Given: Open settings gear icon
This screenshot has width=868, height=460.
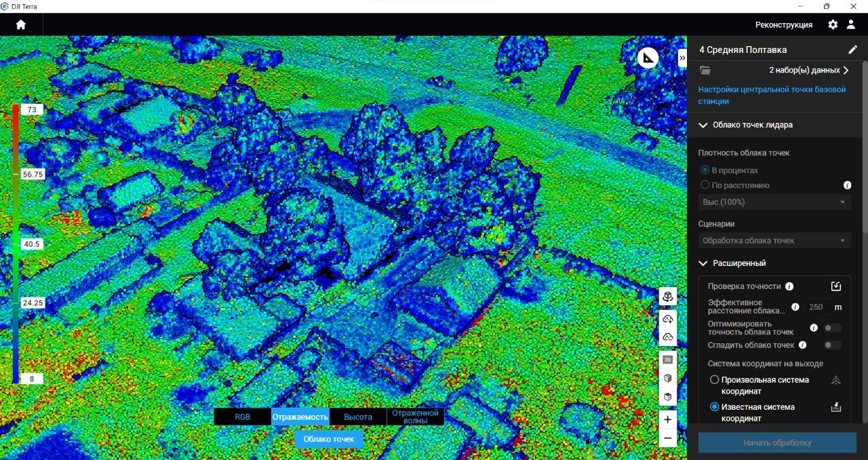Looking at the screenshot, I should coord(833,24).
